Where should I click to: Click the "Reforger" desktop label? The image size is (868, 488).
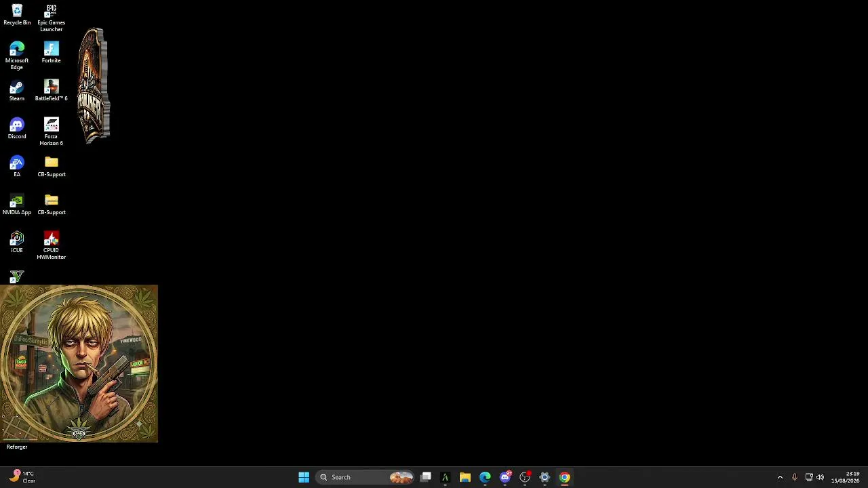(x=17, y=447)
